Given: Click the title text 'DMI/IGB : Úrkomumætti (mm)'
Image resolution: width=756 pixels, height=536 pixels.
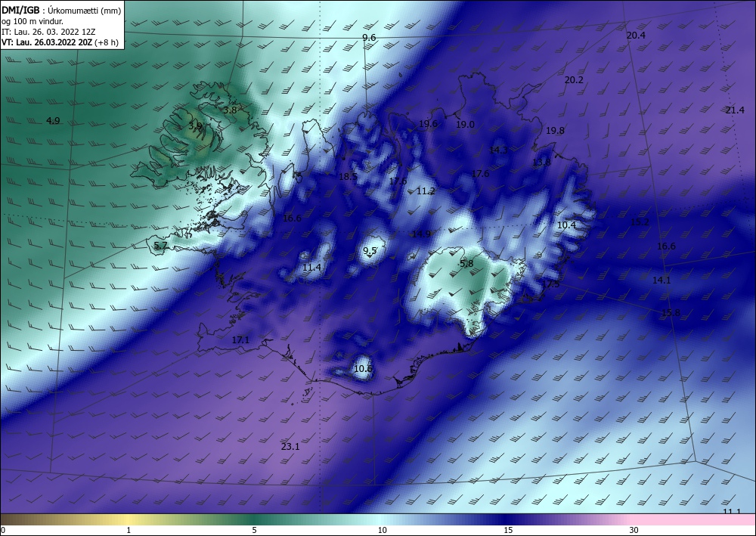Looking at the screenshot, I should (61, 11).
